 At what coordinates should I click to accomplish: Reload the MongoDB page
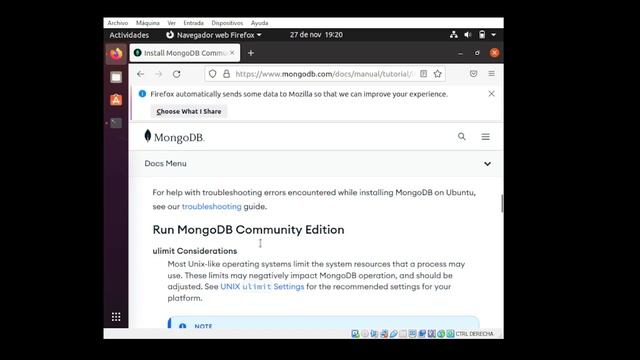176,74
